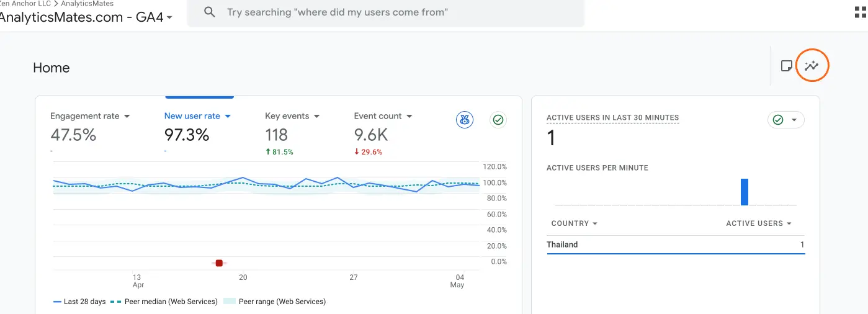
Task: Click the ACTIVE USERS IN LAST 30 MINUTES label
Action: click(612, 117)
